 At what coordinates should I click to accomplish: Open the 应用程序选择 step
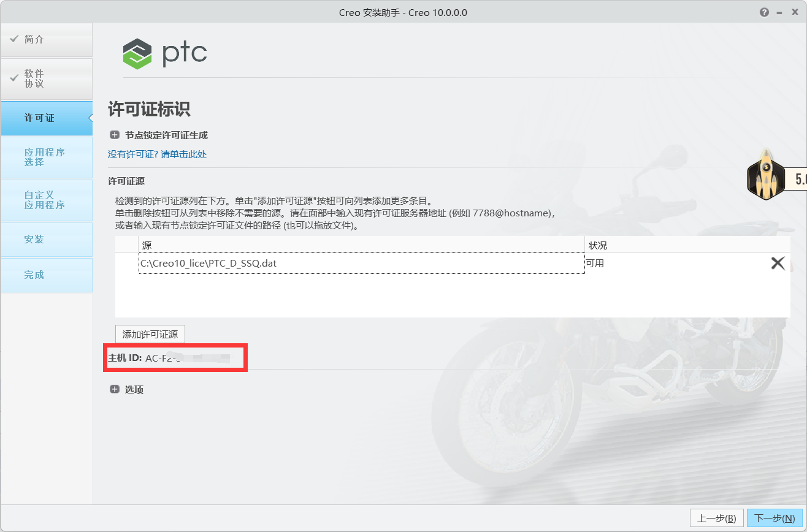click(x=47, y=158)
